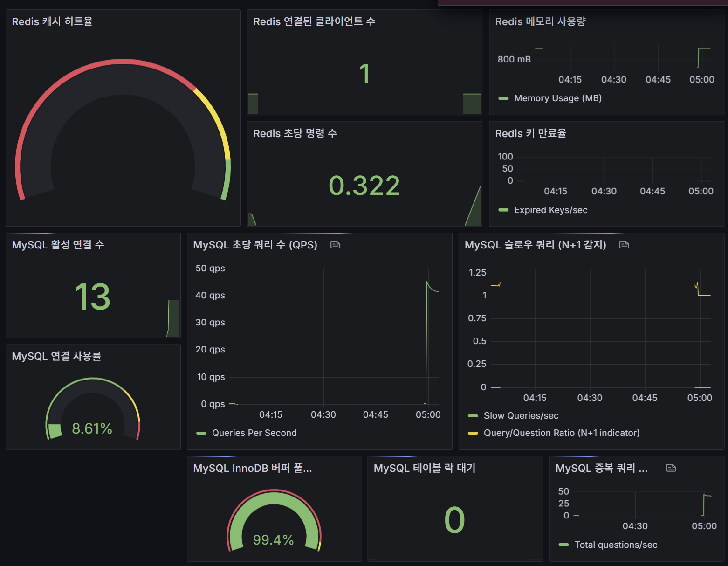Toggle Slow Queries/sec legend series
Image resolution: width=728 pixels, height=566 pixels.
(521, 416)
